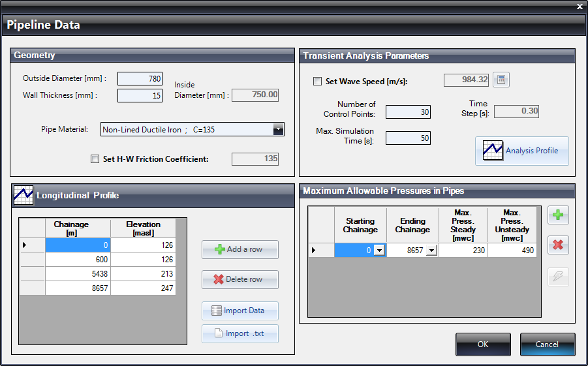This screenshot has height=366, width=588.
Task: Click the red X delete pressure row icon
Action: (x=558, y=245)
